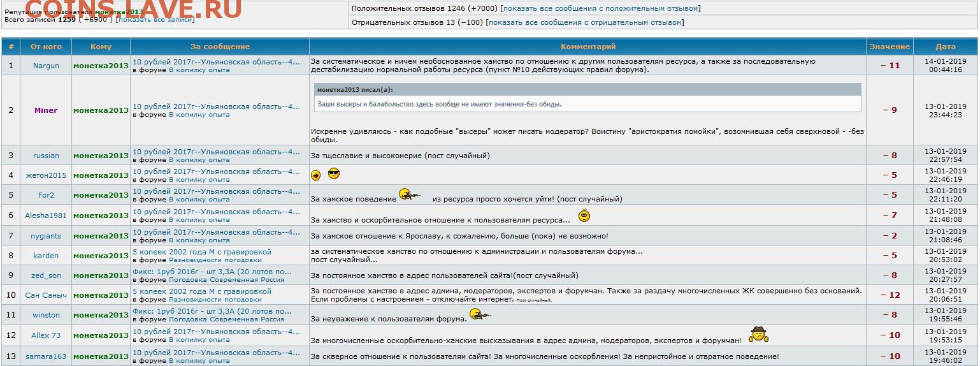This screenshot has width=980, height=366.
Task: Open 'В копилку опыта' forum in samara163's row
Action: (x=199, y=361)
